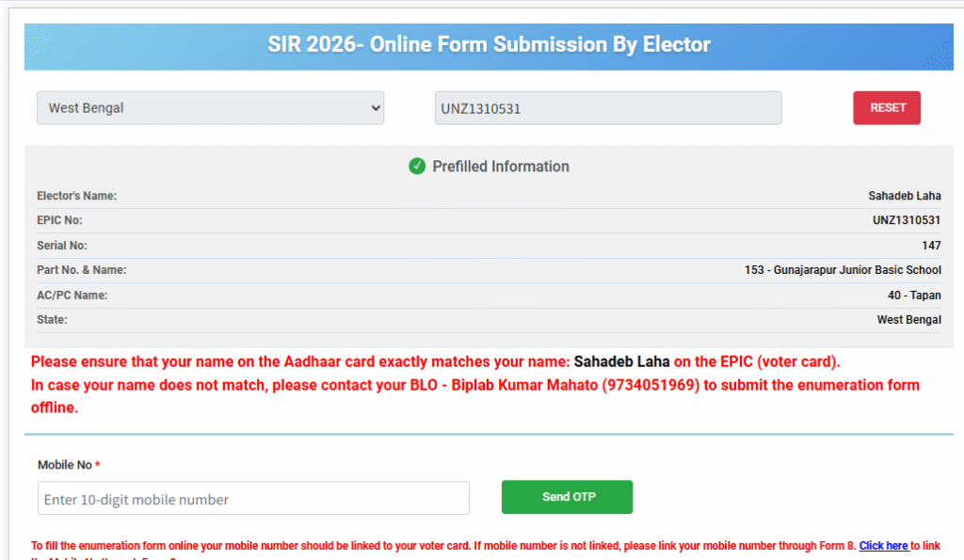Click the State value in prefilled table

pos(908,320)
